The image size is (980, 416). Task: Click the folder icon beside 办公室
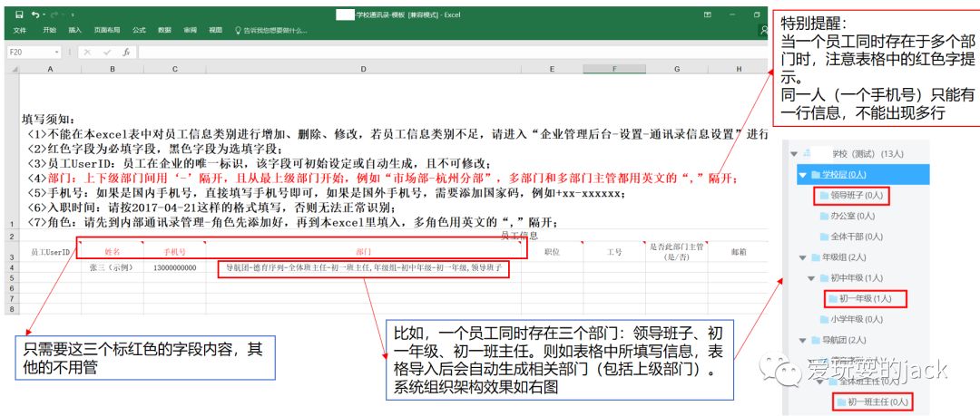click(824, 216)
